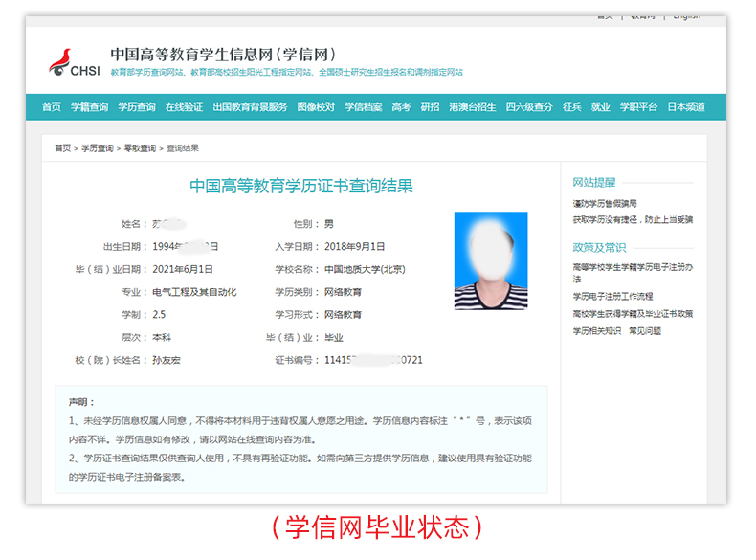756x560 pixels.
Task: Open 出国教育背景服务 menu item
Action: click(x=250, y=107)
